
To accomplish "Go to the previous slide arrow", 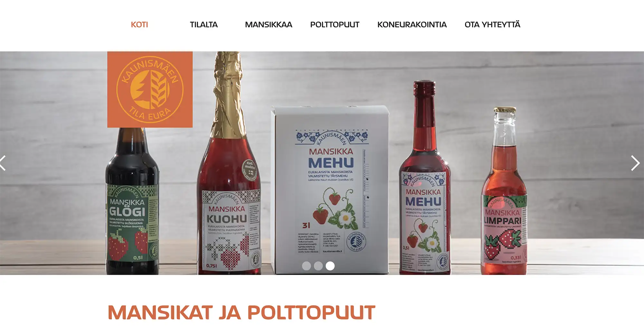I will point(3,163).
